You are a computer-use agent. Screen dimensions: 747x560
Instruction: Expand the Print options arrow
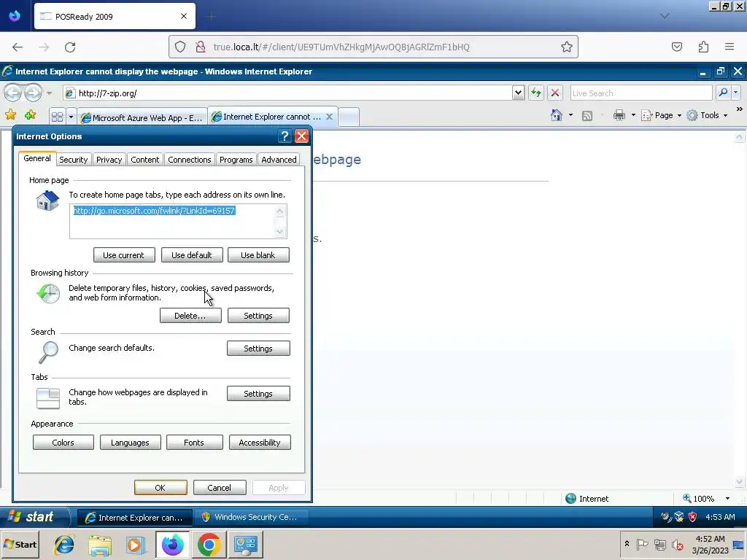click(x=633, y=115)
